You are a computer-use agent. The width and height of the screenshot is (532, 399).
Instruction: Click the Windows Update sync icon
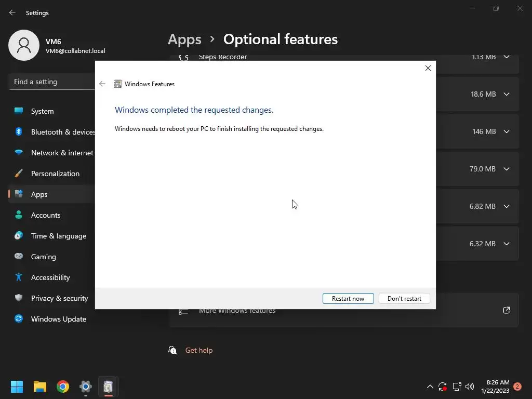point(19,318)
